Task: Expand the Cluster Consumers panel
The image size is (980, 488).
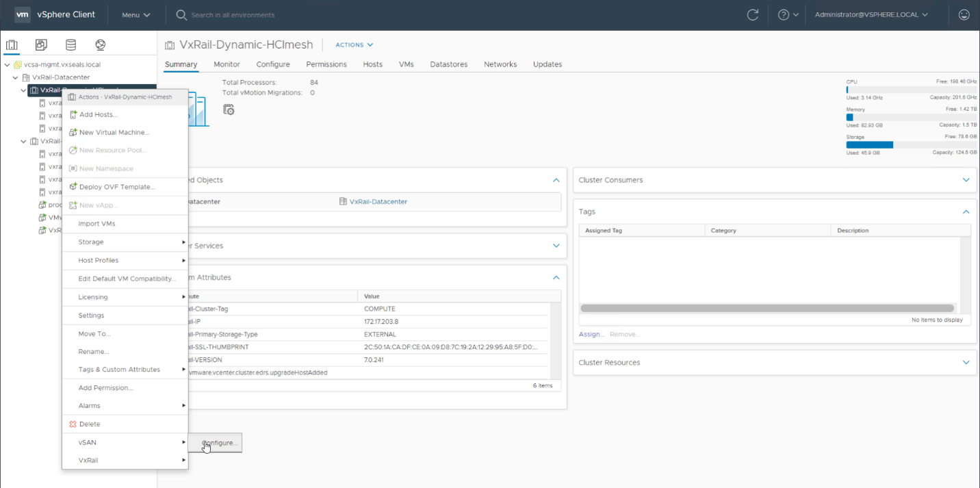Action: pyautogui.click(x=966, y=180)
